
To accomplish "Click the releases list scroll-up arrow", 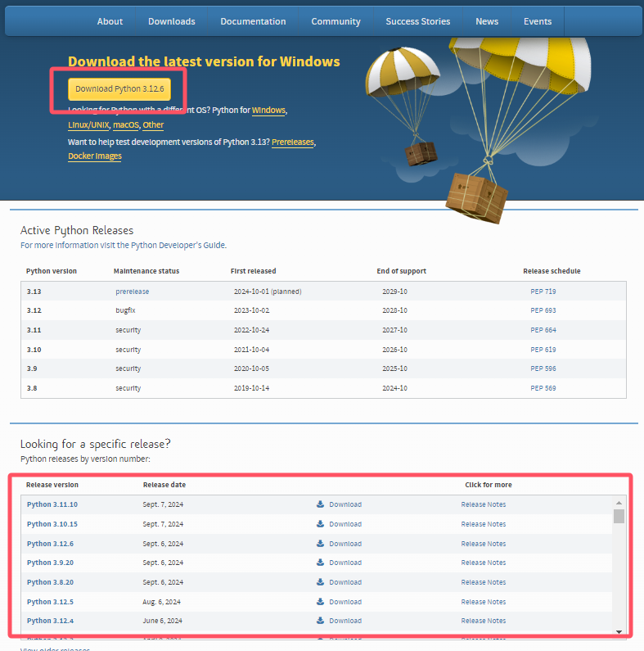I will (619, 502).
